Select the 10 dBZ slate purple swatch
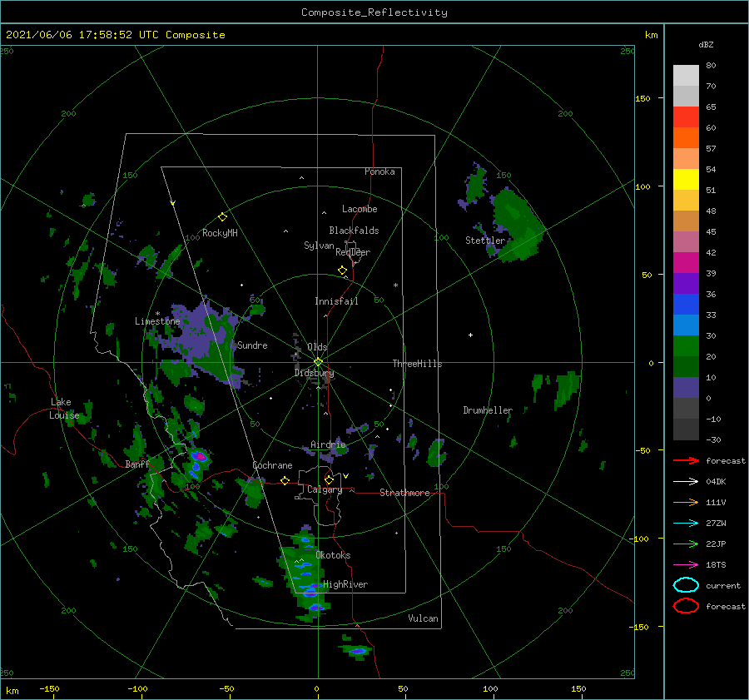Viewport: 749px width, 700px height. click(x=686, y=387)
